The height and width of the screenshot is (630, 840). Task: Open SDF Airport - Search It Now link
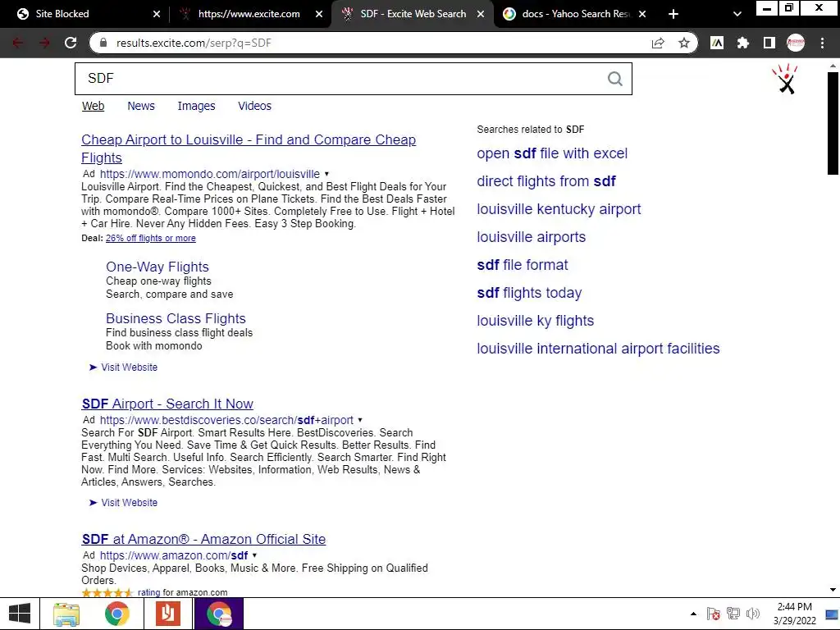coord(167,404)
